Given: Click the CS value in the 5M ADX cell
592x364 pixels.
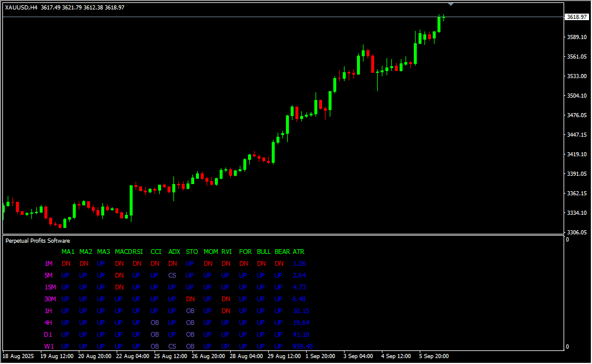Looking at the screenshot, I should pos(172,276).
